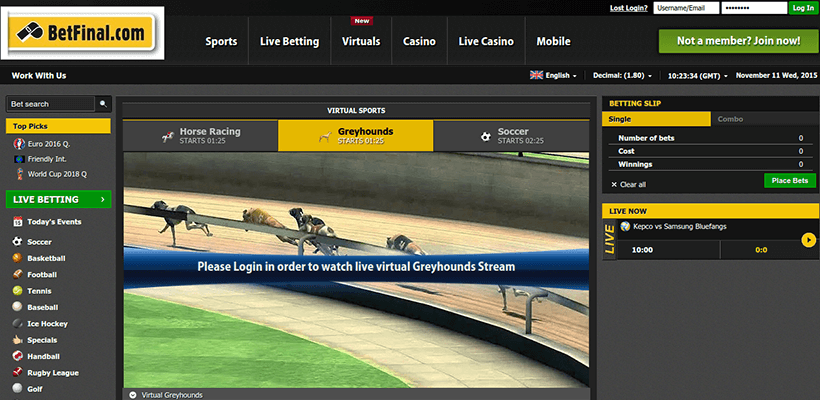Click the Log In button
The image size is (820, 400).
[803, 8]
